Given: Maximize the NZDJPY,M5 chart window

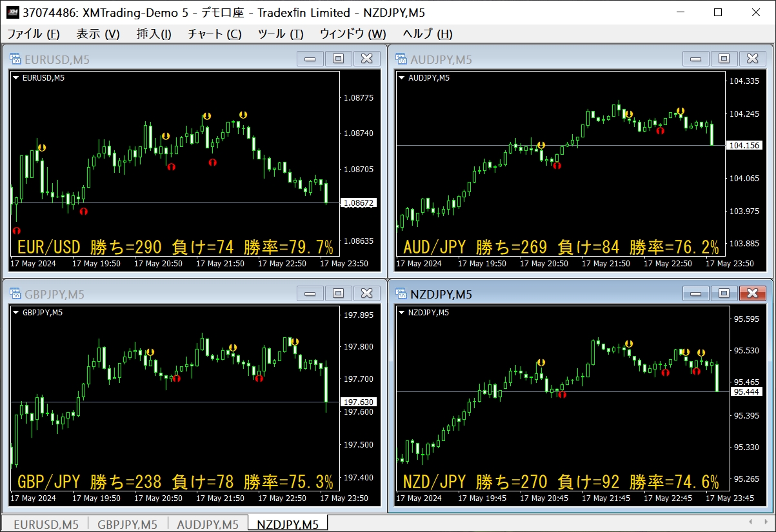Looking at the screenshot, I should (724, 293).
